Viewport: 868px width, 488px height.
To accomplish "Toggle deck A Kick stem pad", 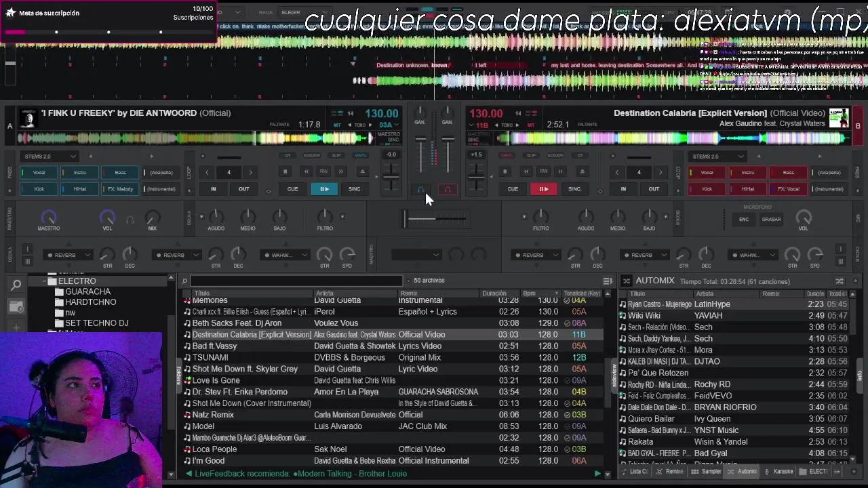I will tap(39, 189).
